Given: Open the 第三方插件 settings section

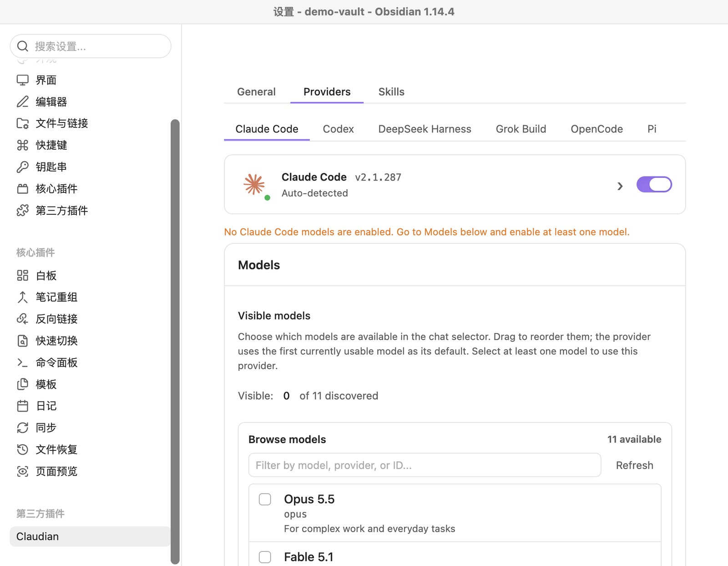Looking at the screenshot, I should point(62,211).
